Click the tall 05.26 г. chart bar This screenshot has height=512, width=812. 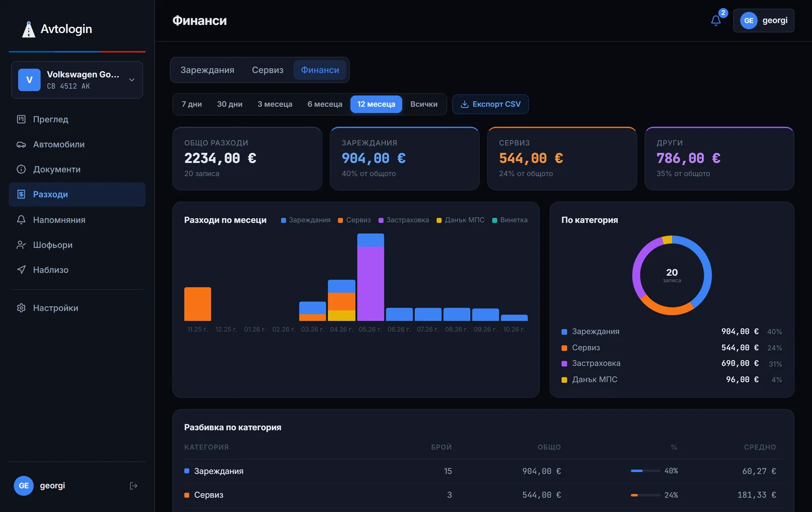tap(370, 277)
